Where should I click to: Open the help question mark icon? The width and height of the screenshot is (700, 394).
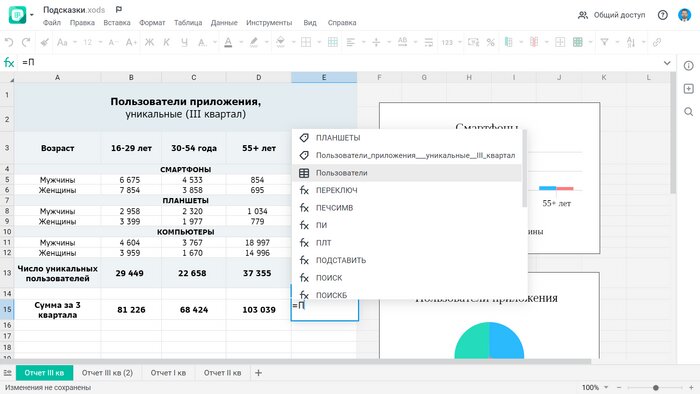click(662, 15)
